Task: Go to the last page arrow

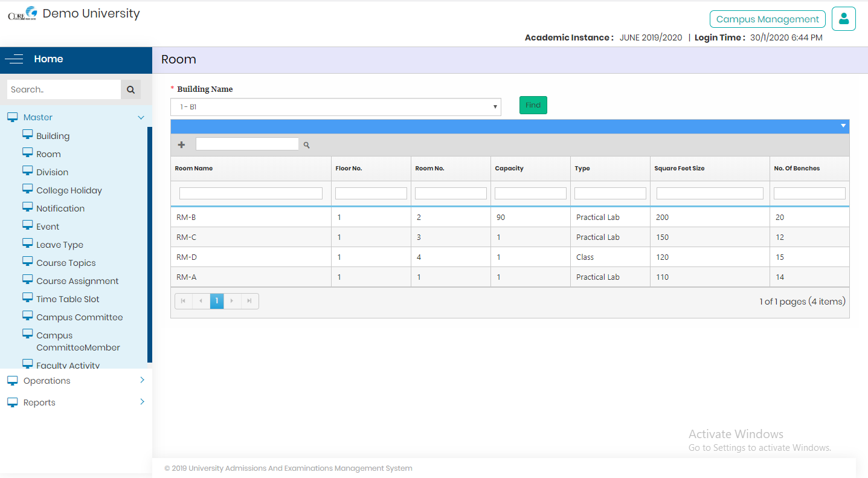Action: (249, 301)
